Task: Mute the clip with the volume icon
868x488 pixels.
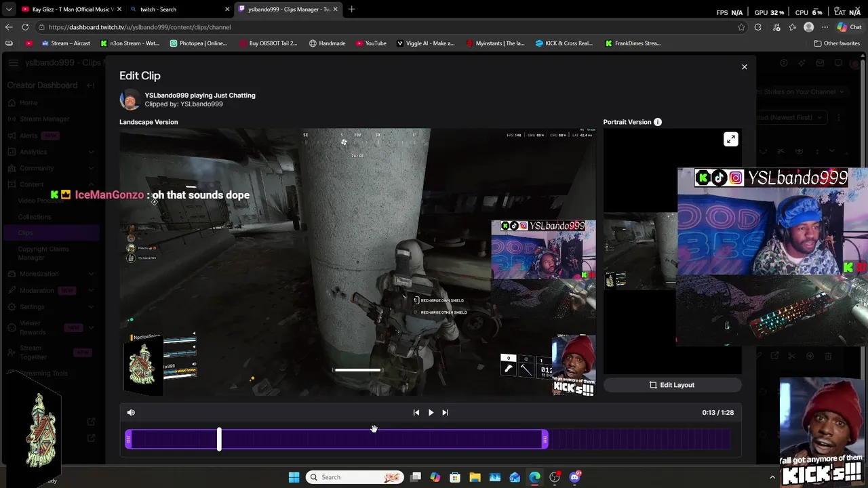Action: pos(131,412)
